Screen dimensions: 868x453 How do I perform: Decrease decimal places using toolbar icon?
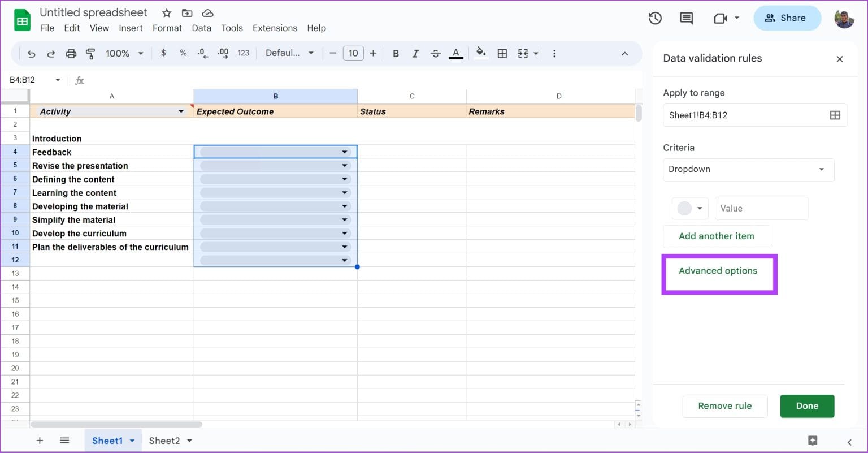(202, 53)
